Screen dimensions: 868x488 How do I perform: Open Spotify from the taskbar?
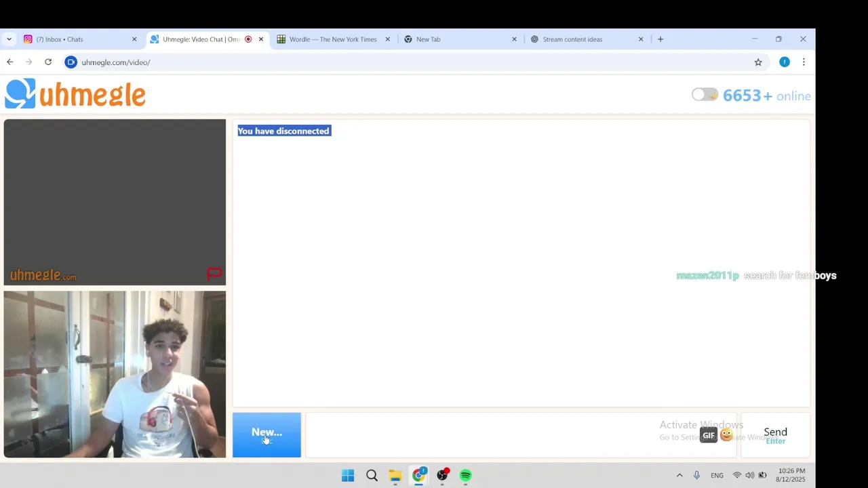click(466, 476)
